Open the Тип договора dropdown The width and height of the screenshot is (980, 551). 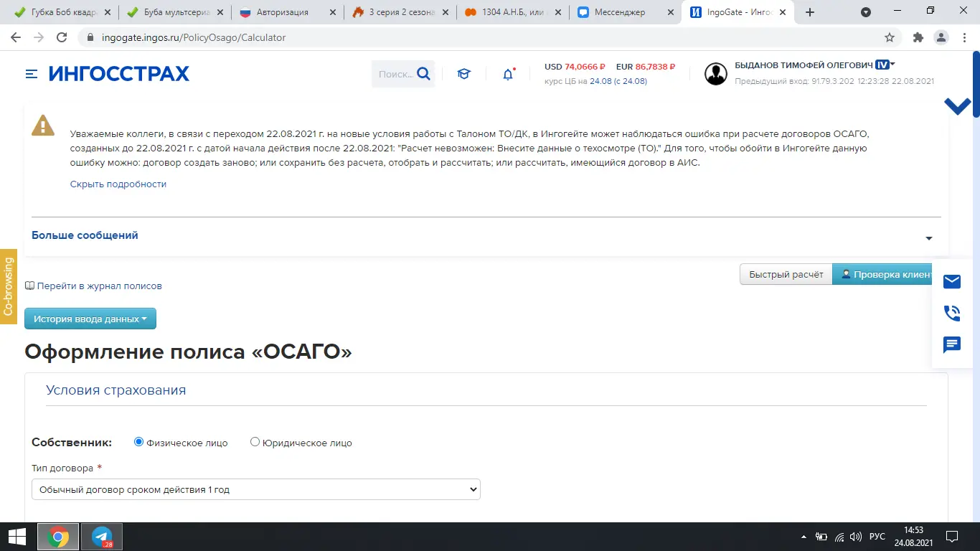click(256, 489)
